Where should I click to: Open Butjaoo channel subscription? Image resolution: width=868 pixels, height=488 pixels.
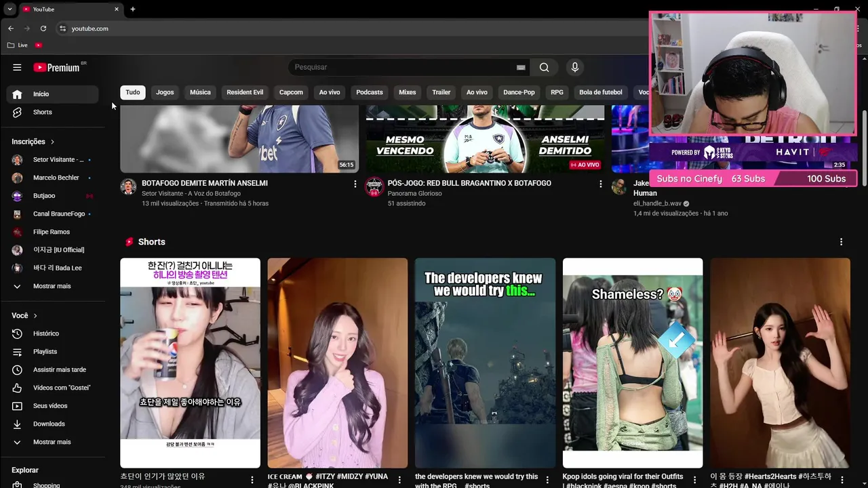52,196
